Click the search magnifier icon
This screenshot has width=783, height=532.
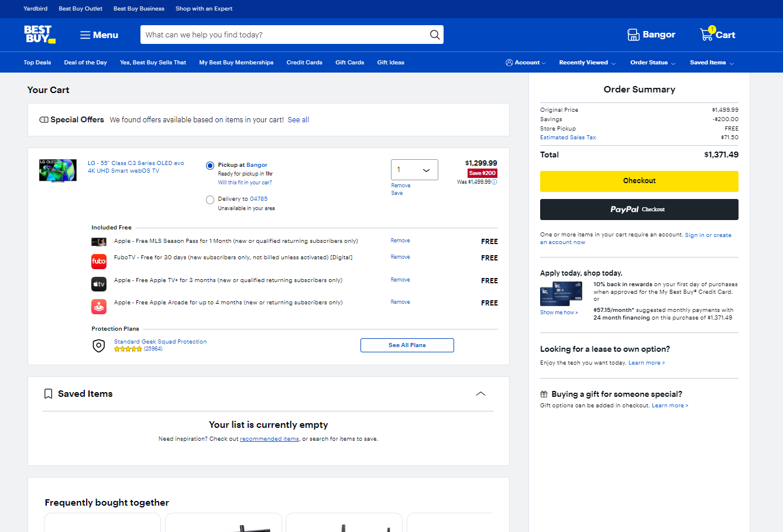tap(435, 35)
